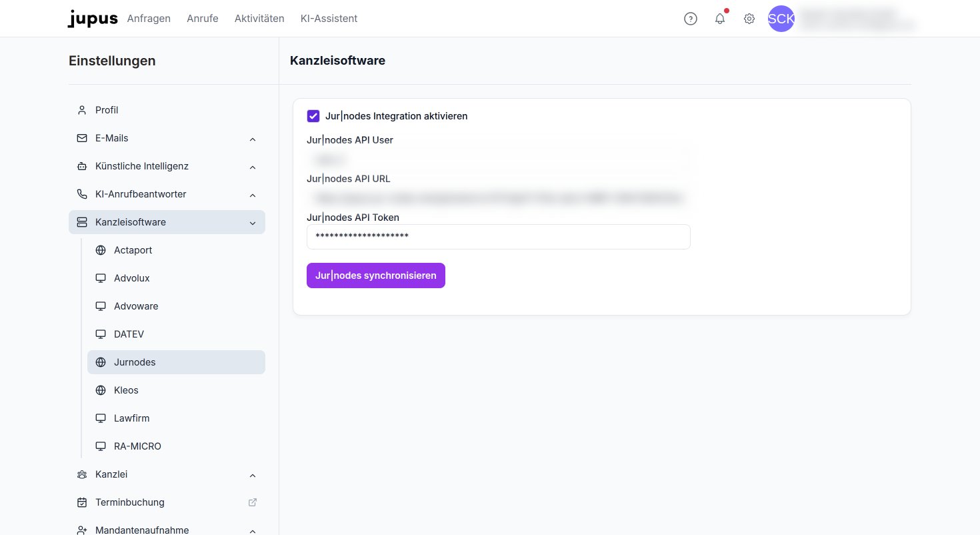Viewport: 980px width, 535px height.
Task: Click the E-Mails envelope icon
Action: [x=82, y=138]
